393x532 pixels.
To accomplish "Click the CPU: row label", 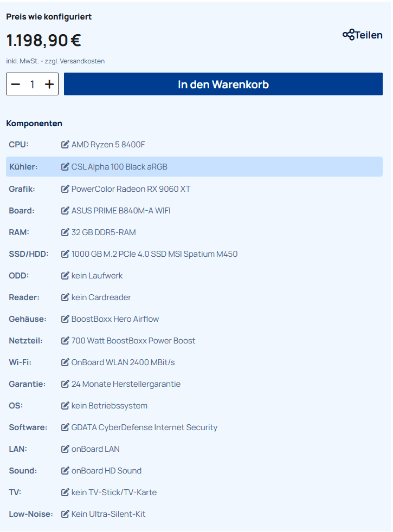I will 18,145.
